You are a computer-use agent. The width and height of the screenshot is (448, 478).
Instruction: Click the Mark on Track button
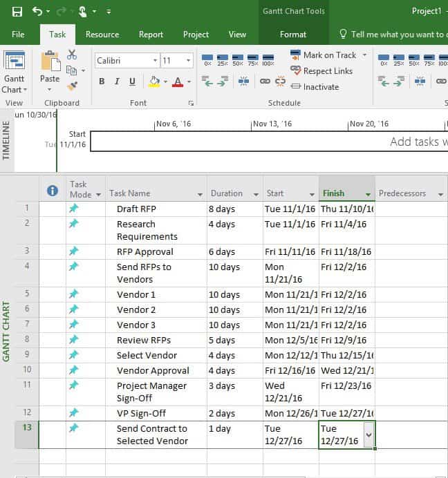(x=329, y=55)
